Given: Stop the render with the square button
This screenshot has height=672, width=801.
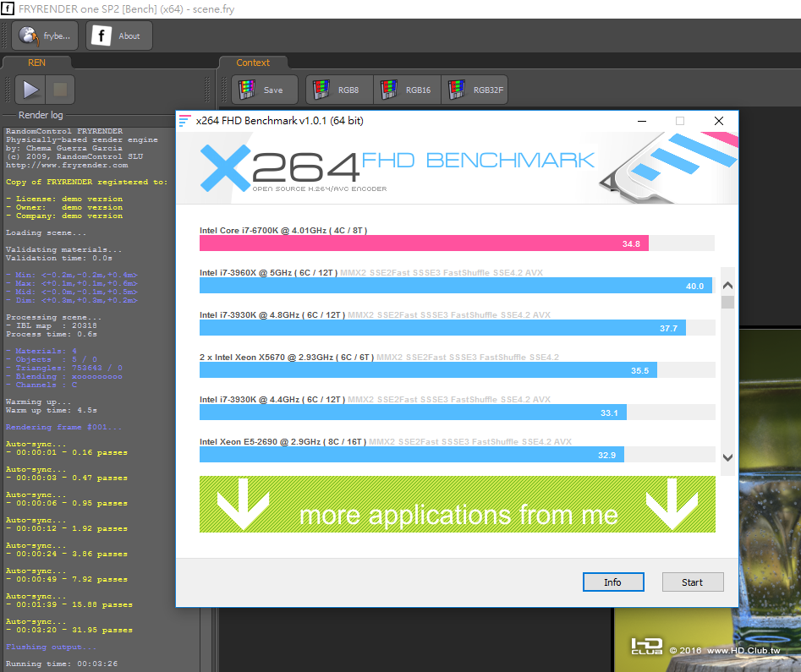Looking at the screenshot, I should (60, 90).
